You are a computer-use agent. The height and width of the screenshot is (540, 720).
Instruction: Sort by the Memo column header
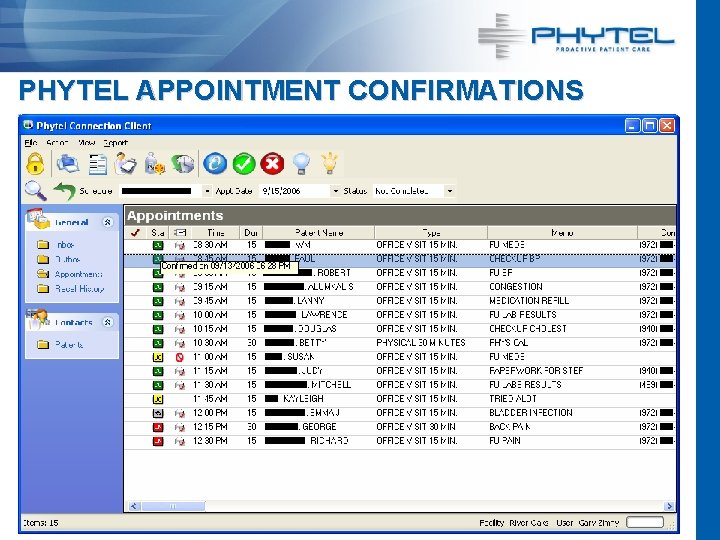pos(562,233)
